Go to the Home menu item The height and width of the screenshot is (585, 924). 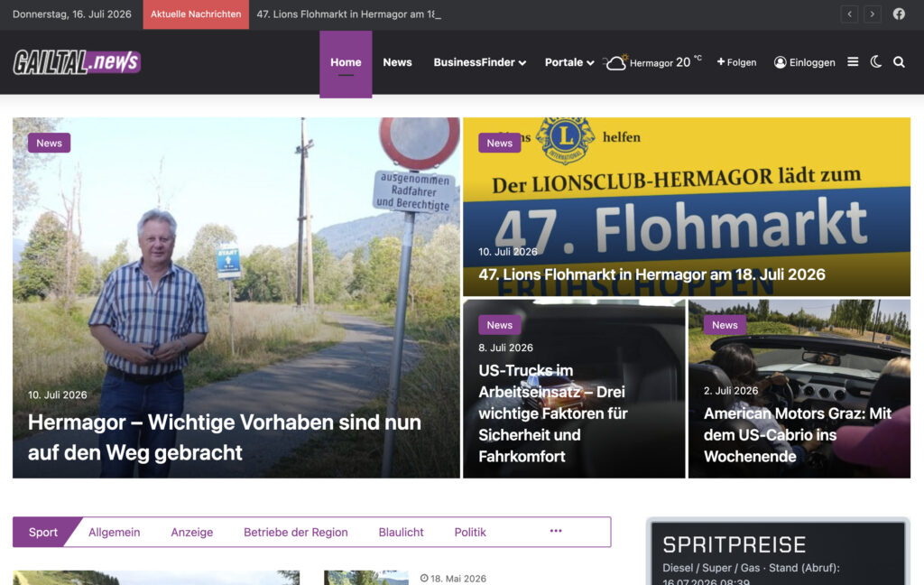pyautogui.click(x=346, y=64)
